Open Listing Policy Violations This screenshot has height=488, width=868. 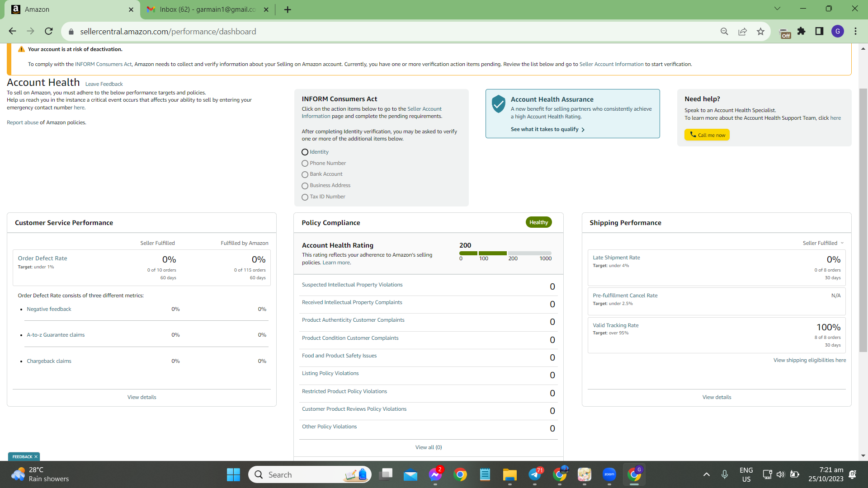click(x=330, y=373)
